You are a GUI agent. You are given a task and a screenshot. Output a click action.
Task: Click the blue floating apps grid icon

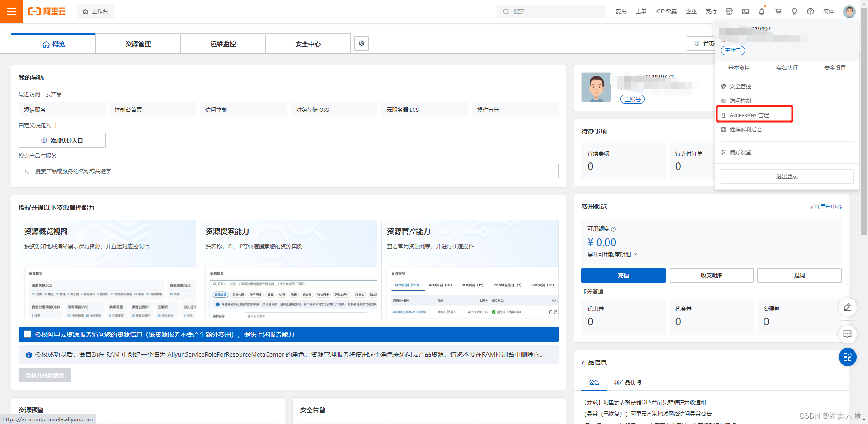click(x=847, y=357)
